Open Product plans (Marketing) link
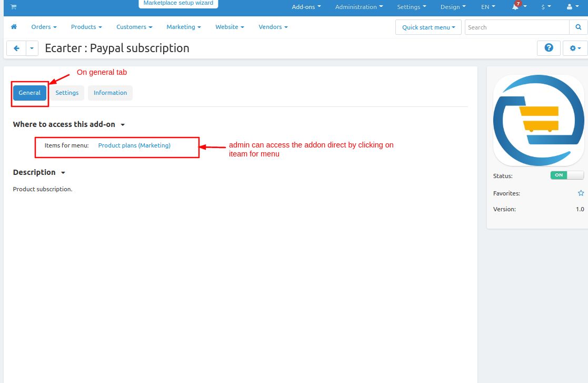Screen dimensions: 588x383 tap(134, 145)
